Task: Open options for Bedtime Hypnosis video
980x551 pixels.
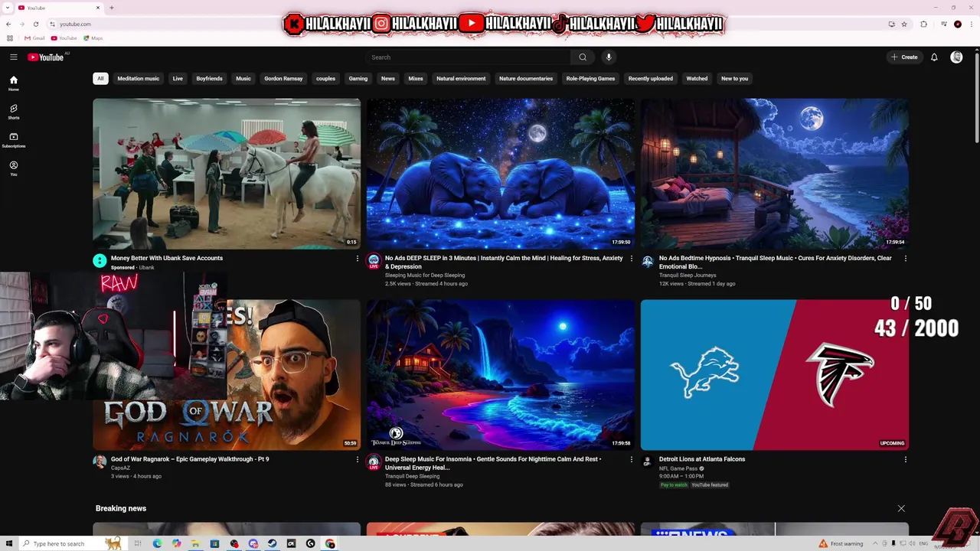Action: pos(905,259)
